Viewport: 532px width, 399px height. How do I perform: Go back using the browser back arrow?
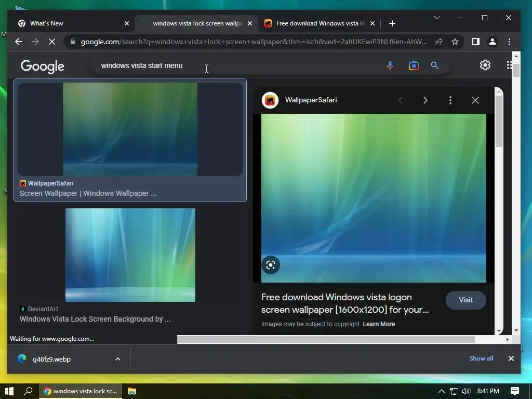(19, 42)
